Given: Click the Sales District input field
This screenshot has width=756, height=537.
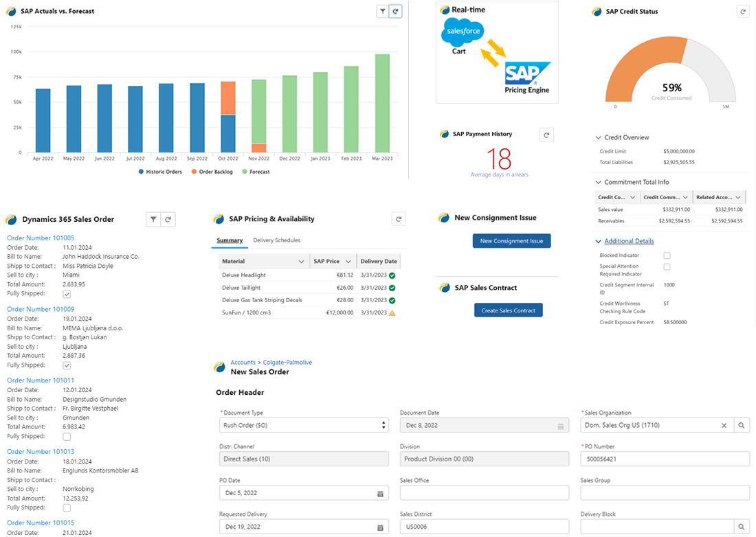Looking at the screenshot, I should [x=485, y=527].
